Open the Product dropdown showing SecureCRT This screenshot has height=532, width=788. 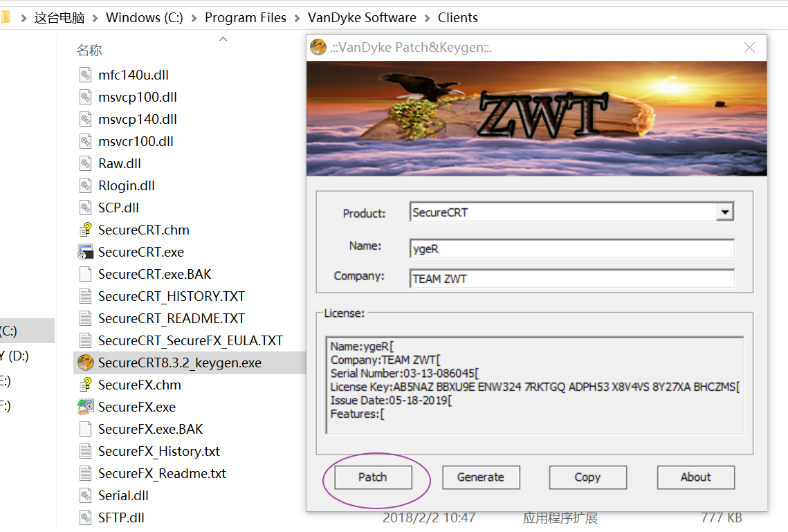(x=725, y=211)
